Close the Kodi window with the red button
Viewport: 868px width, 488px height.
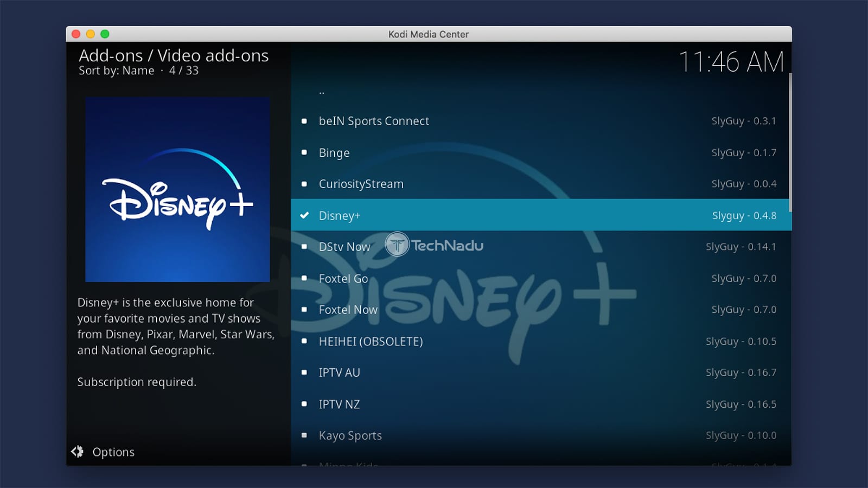point(76,34)
